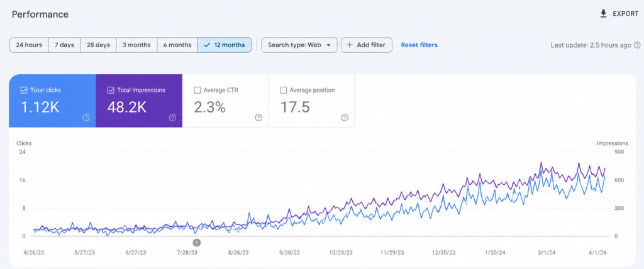Open help icon on Total clicks card

[86, 118]
